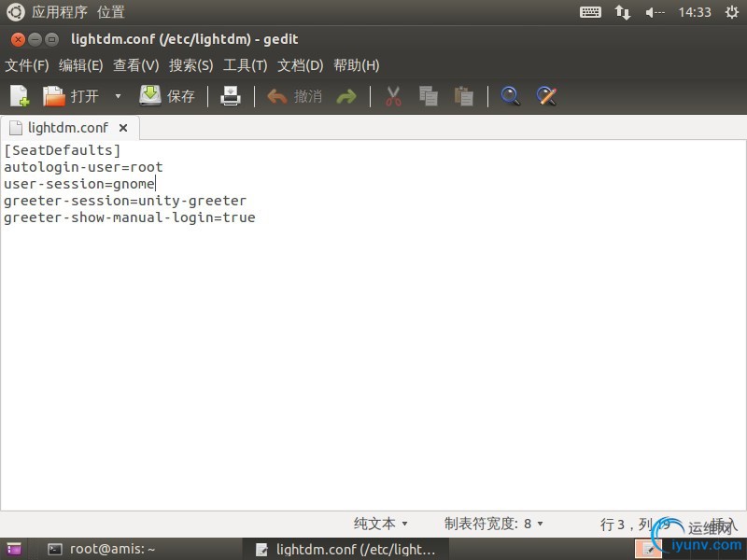Open the power gear session menu
747x560 pixels.
tap(732, 12)
